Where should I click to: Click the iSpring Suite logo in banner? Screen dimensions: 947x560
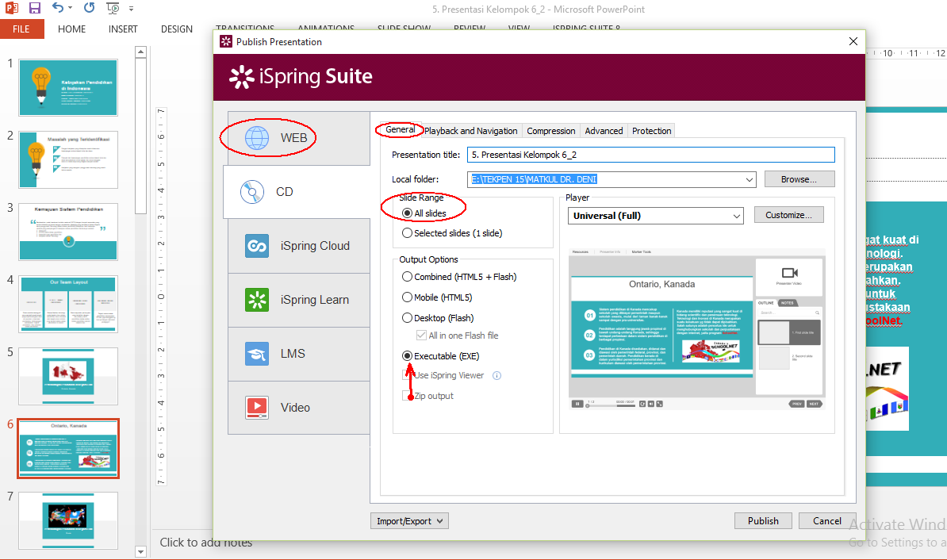pos(301,77)
